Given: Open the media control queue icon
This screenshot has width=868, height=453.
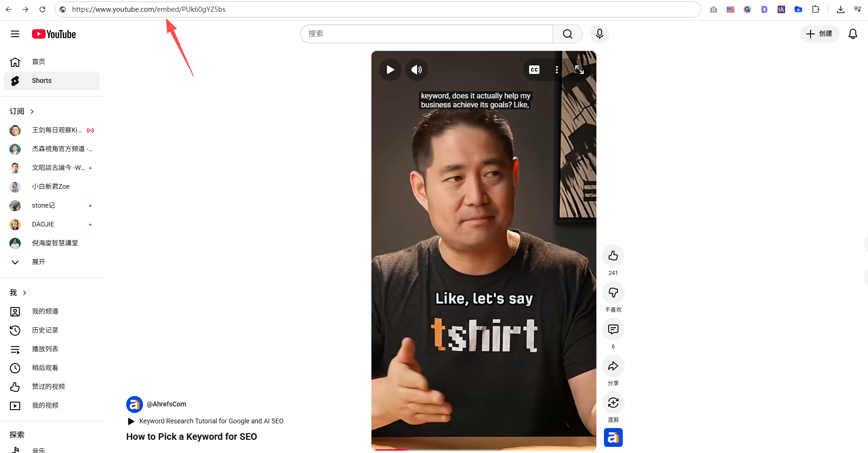Looking at the screenshot, I should click(x=858, y=9).
